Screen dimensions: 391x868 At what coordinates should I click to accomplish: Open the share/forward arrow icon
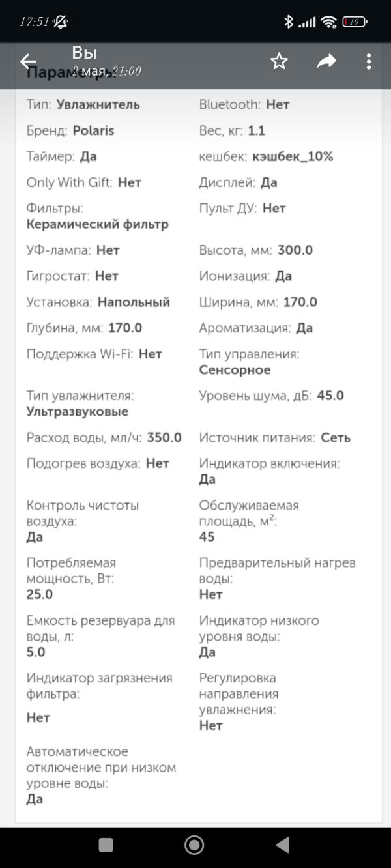click(326, 61)
